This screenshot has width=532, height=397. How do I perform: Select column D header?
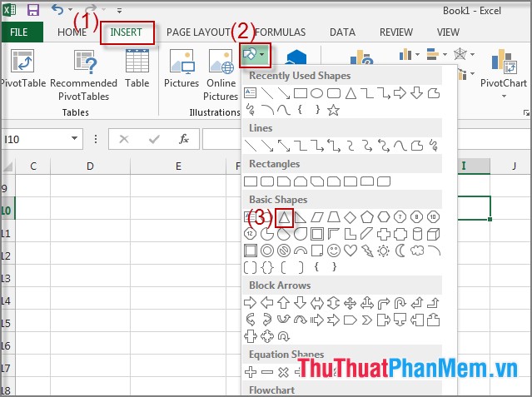coord(90,166)
